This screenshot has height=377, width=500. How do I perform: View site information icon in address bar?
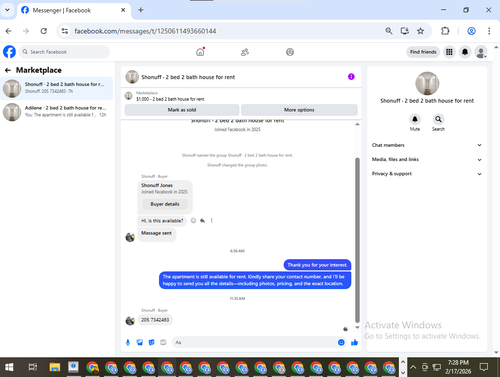tap(65, 31)
